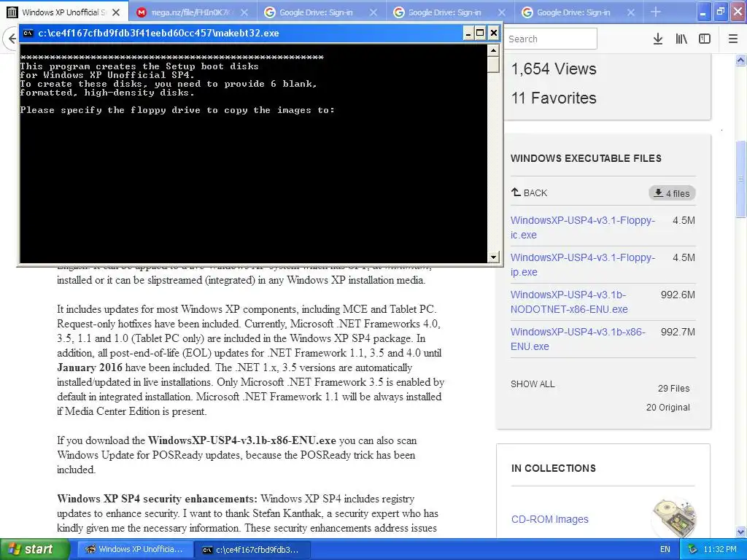Close the second Google Drive Sign-in tab

502,12
